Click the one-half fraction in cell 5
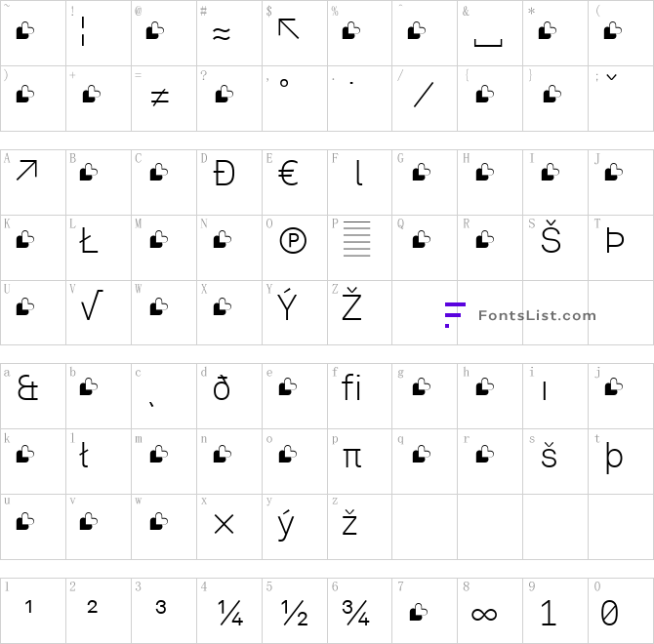654x644 pixels. point(295,613)
